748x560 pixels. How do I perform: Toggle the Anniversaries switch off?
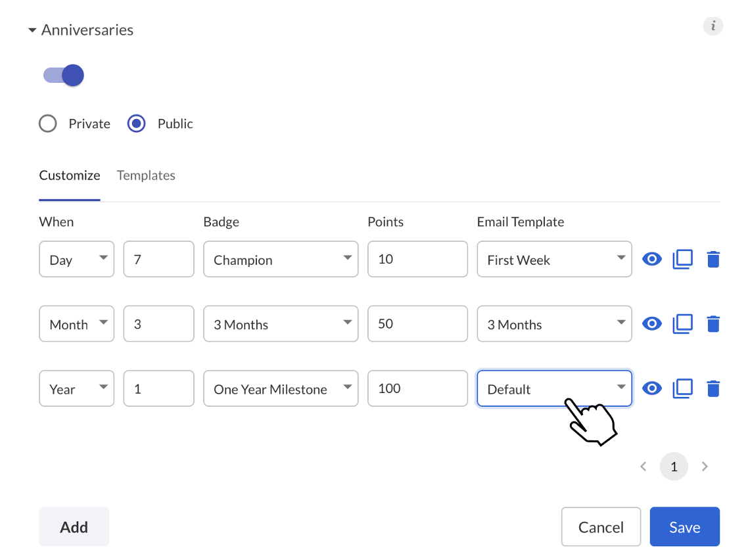pos(64,76)
